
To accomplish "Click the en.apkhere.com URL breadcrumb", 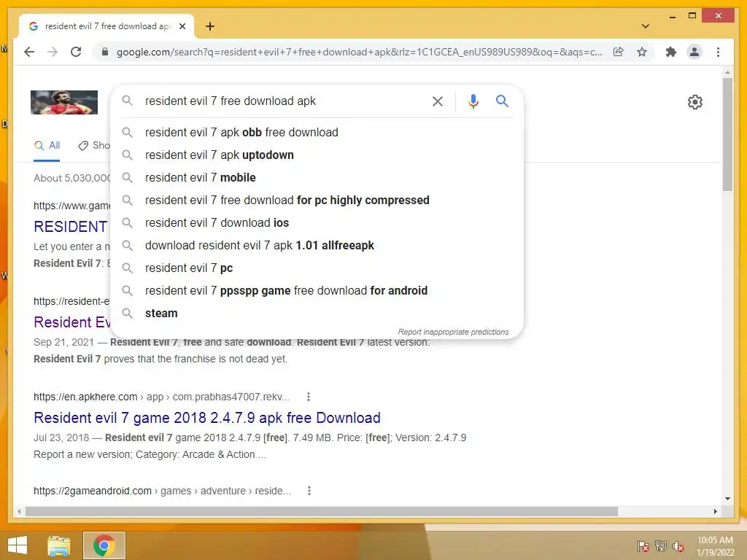I will pos(161,397).
